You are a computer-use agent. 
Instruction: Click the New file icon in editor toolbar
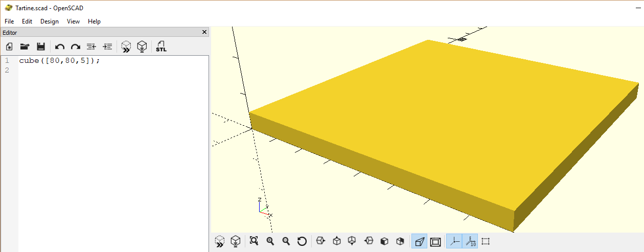[x=9, y=47]
